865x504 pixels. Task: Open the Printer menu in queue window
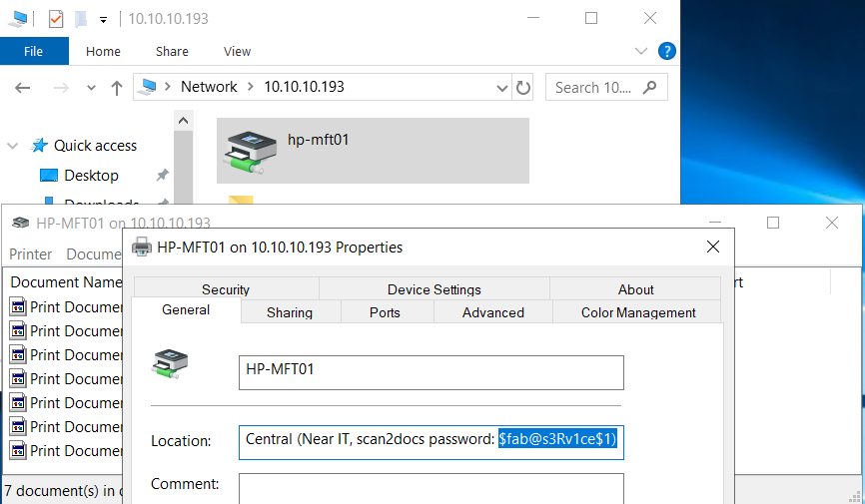click(x=30, y=254)
